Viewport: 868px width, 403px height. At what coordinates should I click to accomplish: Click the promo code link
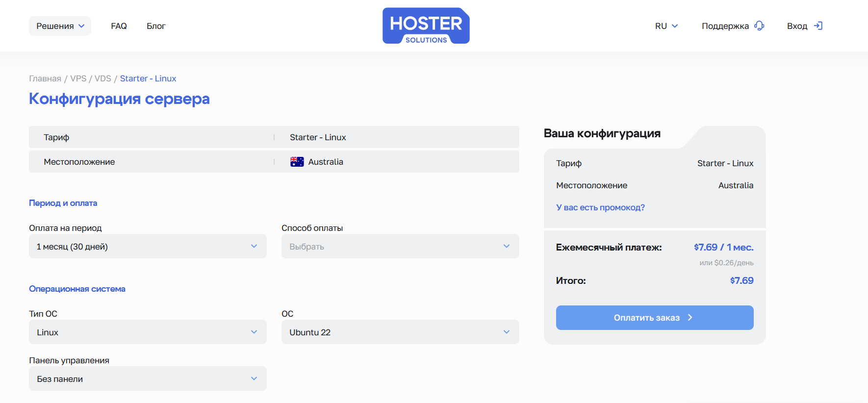(x=600, y=207)
